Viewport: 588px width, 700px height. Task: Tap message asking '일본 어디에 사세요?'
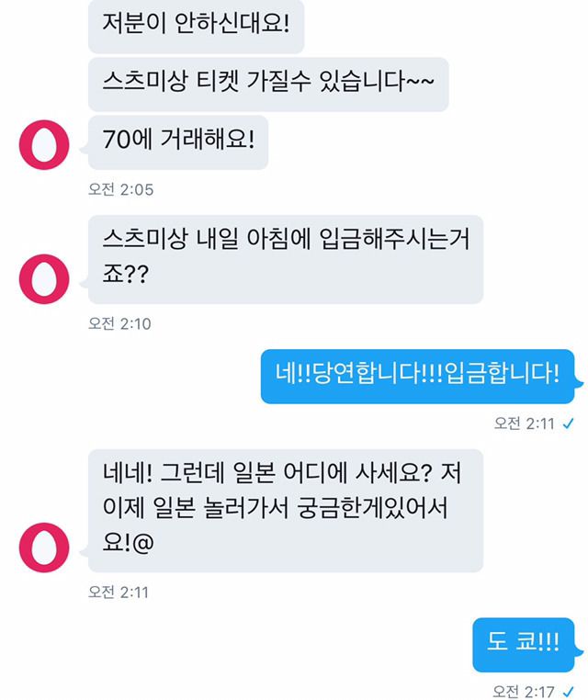(x=286, y=511)
